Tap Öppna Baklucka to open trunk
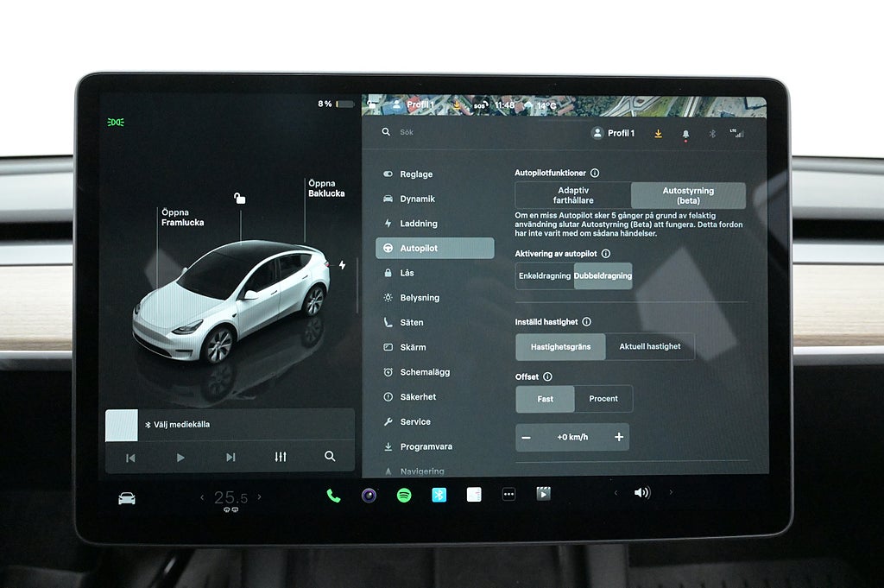The image size is (884, 588). [x=326, y=188]
